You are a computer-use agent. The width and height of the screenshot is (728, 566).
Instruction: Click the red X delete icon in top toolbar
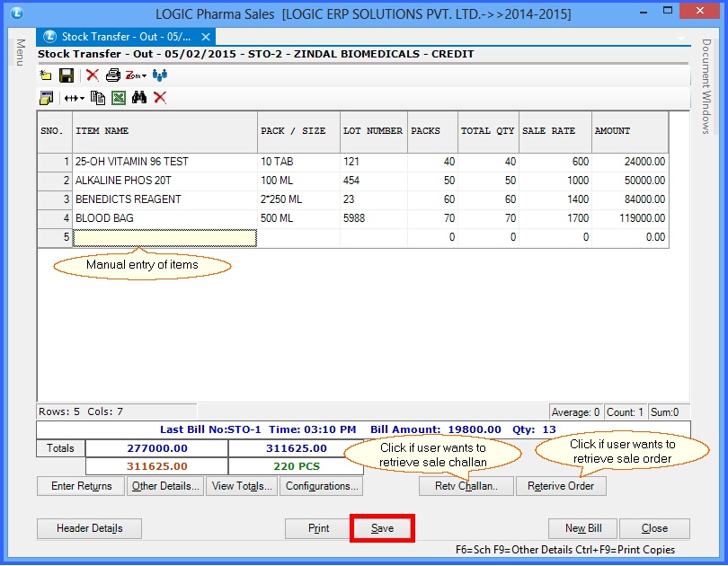coord(93,75)
